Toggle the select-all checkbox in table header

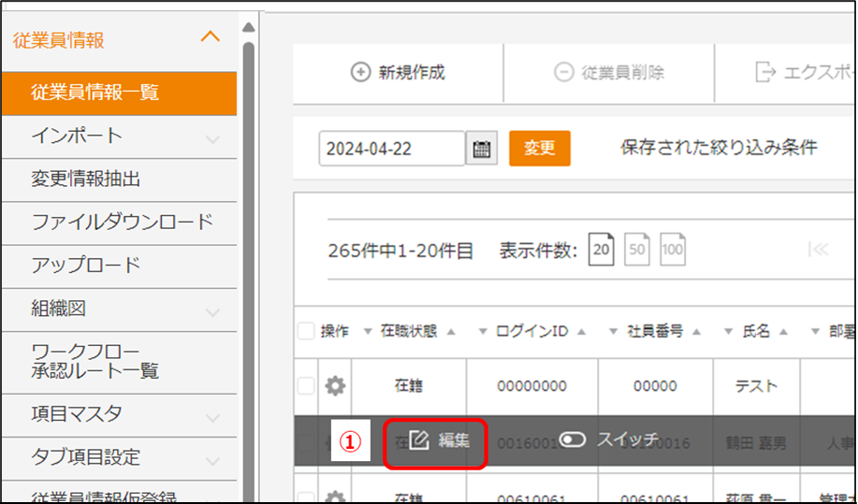[306, 331]
